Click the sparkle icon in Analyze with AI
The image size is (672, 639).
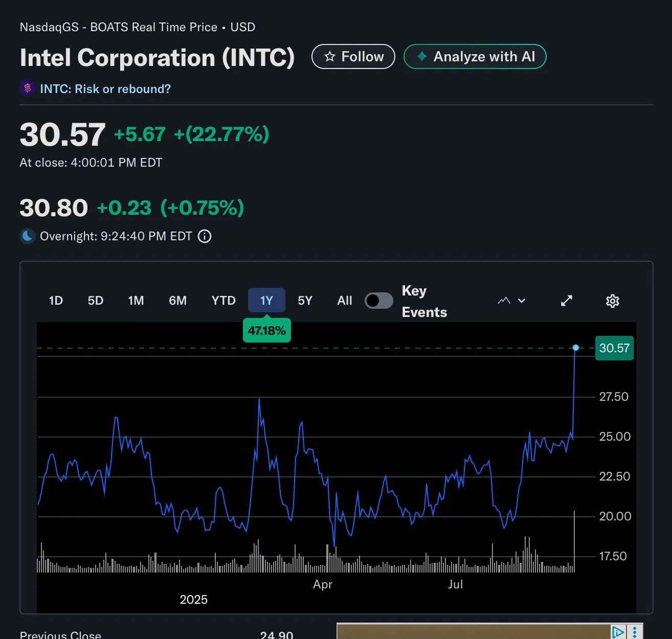[x=422, y=57]
